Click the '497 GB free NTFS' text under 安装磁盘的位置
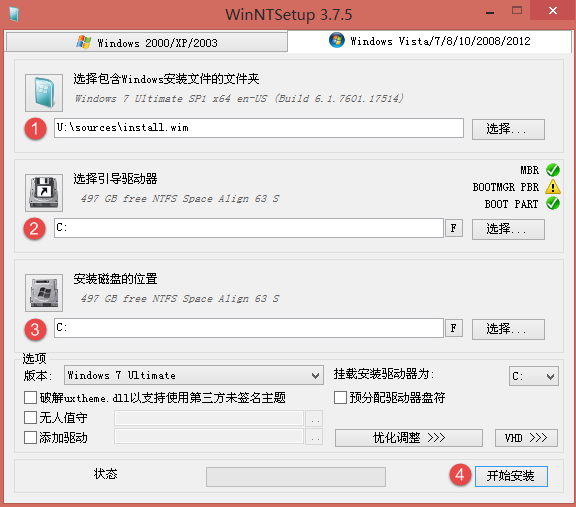 180,299
